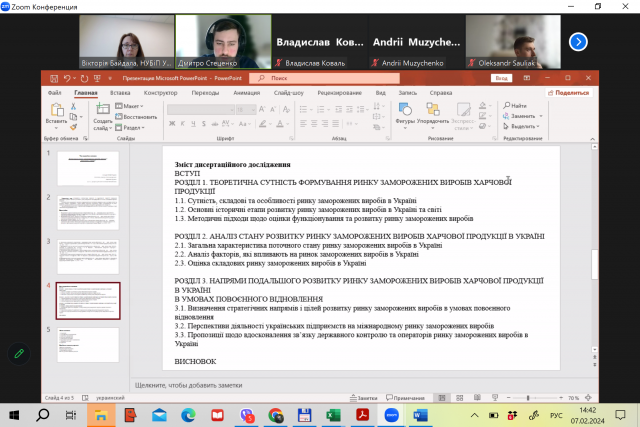Click the Cut scissors icon
This screenshot has height=427, width=640.
73,106
